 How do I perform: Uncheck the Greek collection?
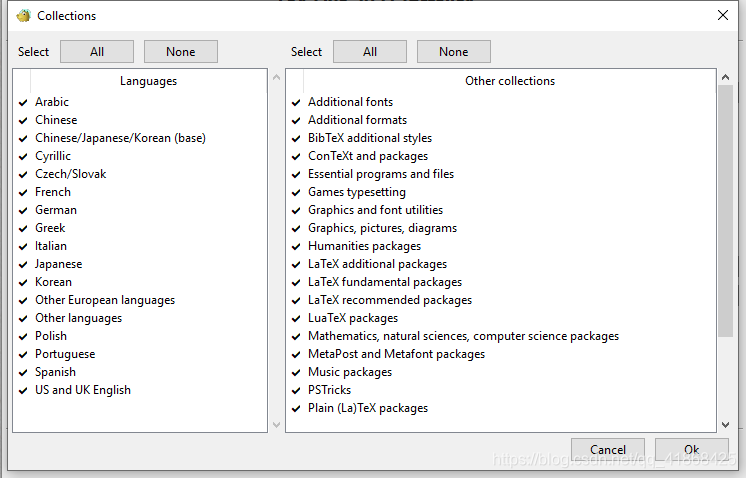click(23, 228)
